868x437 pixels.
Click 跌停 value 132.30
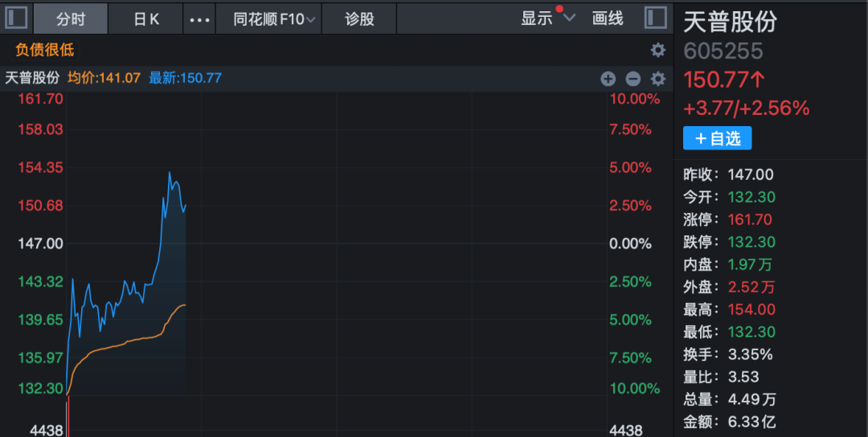[x=751, y=243]
